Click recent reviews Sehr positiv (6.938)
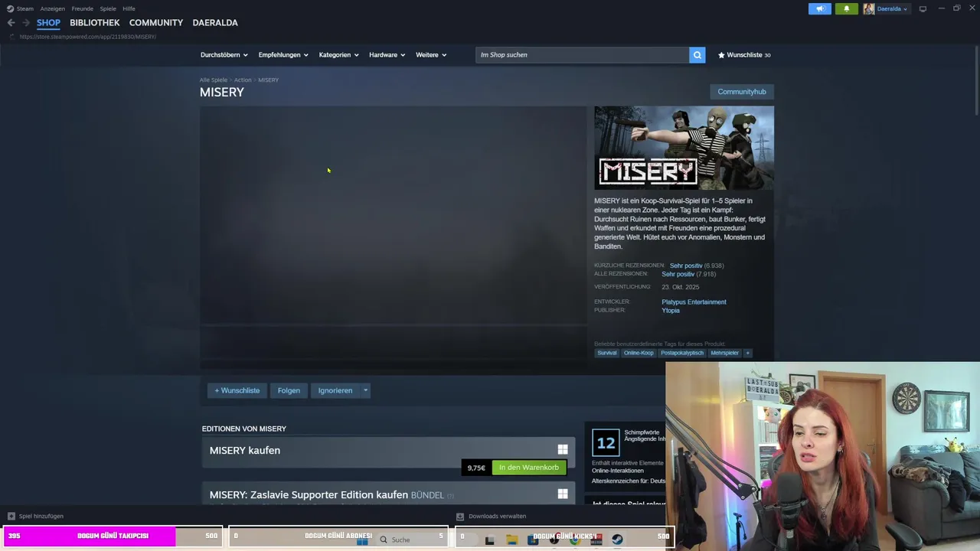This screenshot has width=980, height=551. point(697,266)
